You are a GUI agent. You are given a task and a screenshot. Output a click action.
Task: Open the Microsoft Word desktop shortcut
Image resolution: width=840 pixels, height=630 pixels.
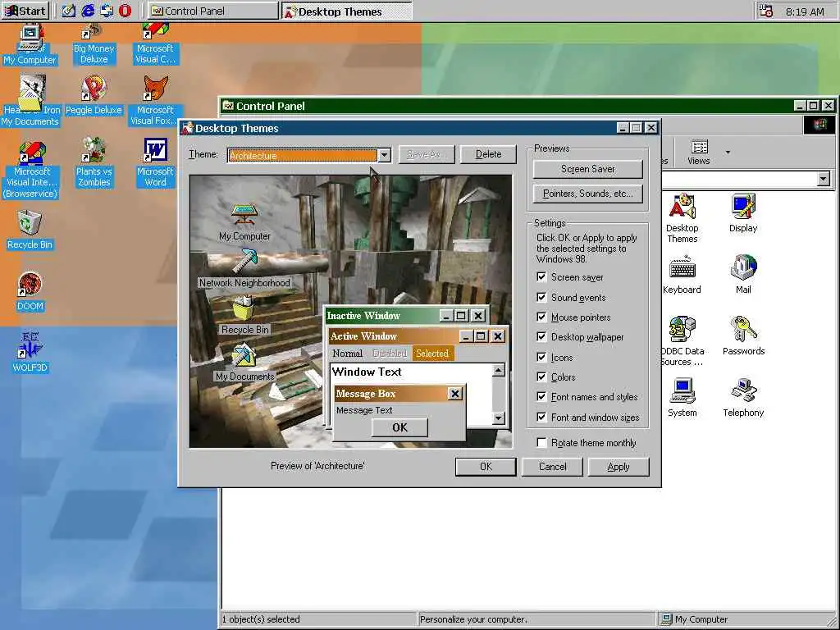(x=155, y=163)
